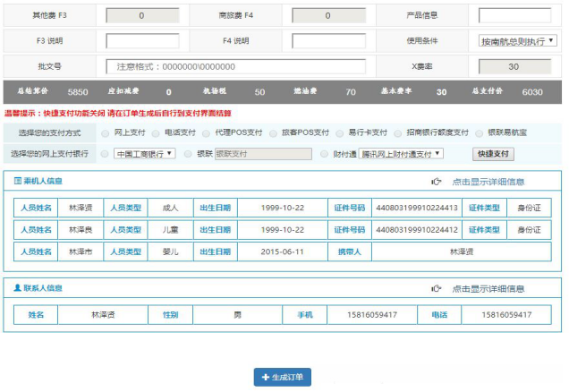Click the airport tax value 50
The height and width of the screenshot is (392, 569).
tap(259, 92)
